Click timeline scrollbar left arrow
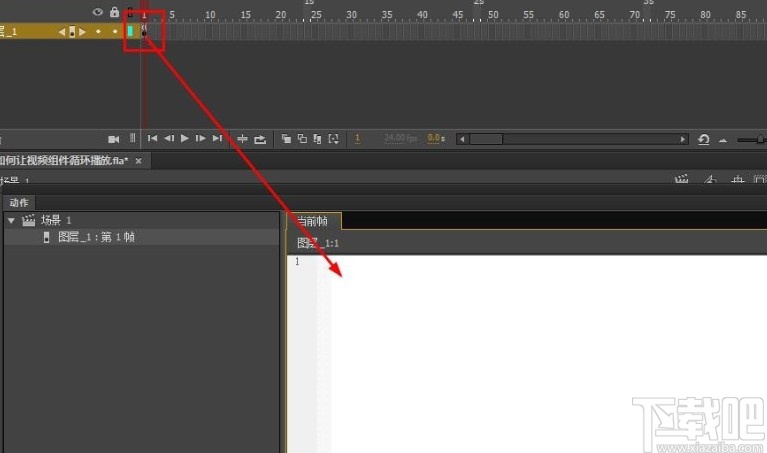 click(462, 139)
